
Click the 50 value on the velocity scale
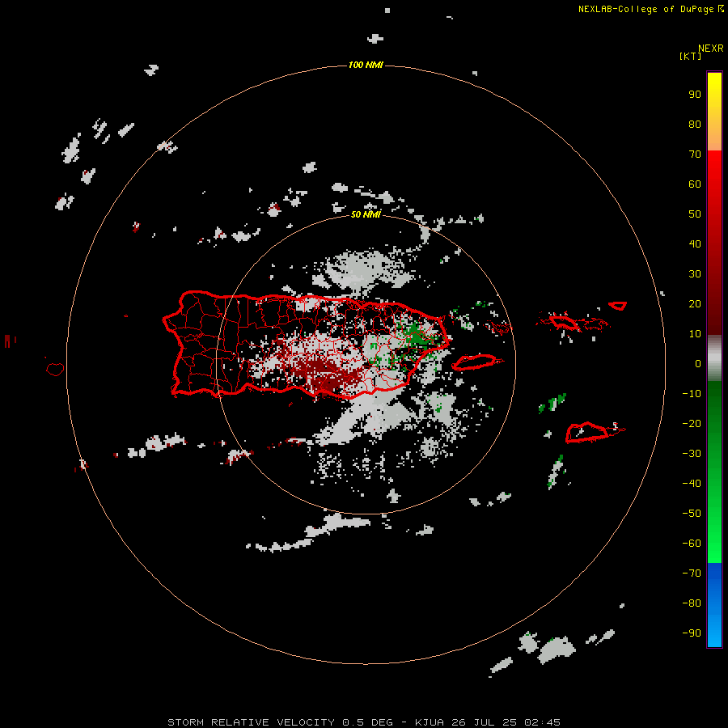point(695,214)
